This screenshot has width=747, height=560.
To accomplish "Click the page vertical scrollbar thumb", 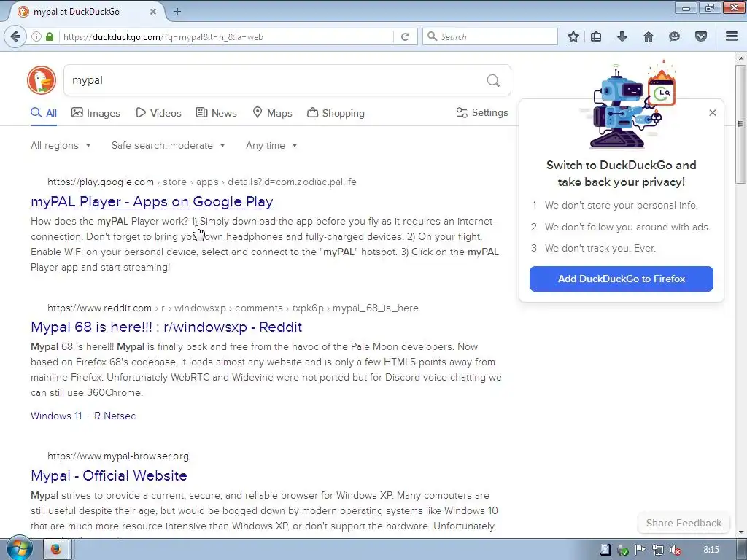I will [741, 124].
